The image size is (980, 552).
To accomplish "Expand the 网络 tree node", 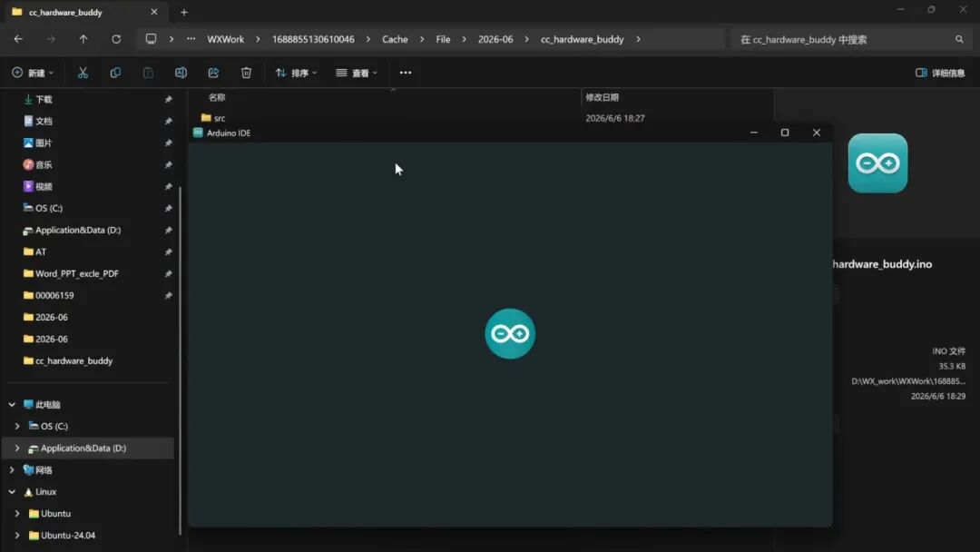I will point(12,470).
